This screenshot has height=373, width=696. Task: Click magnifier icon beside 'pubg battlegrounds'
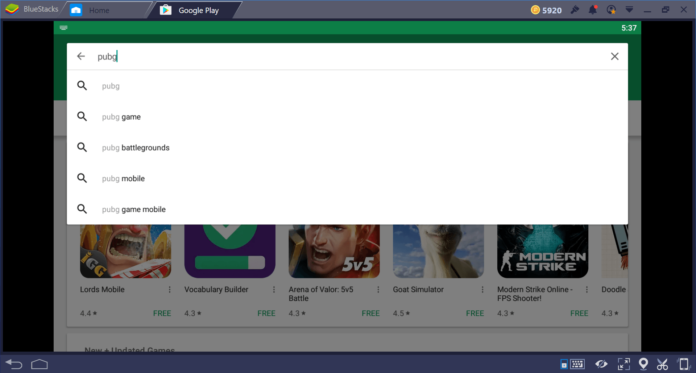point(82,147)
